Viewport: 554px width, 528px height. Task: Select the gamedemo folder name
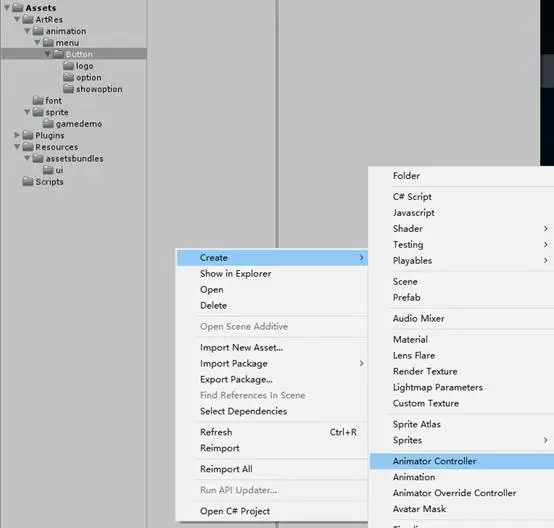coord(79,124)
